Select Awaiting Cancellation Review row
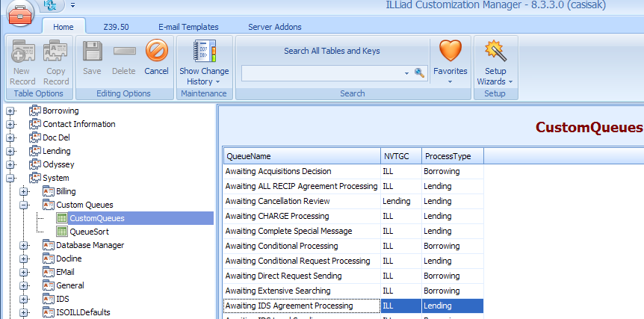The image size is (644, 319). (x=353, y=201)
